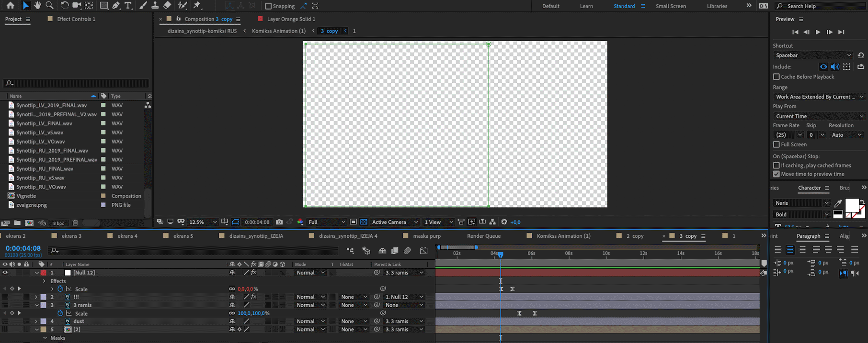Screen dimensions: 868x343
Task: Collapse layer 1 Null 12 properties
Action: 37,273
